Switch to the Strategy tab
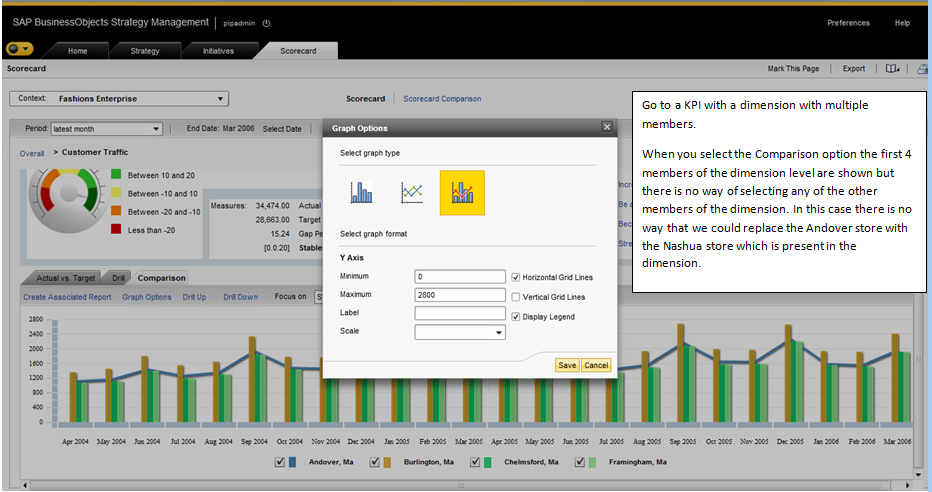 tap(145, 51)
